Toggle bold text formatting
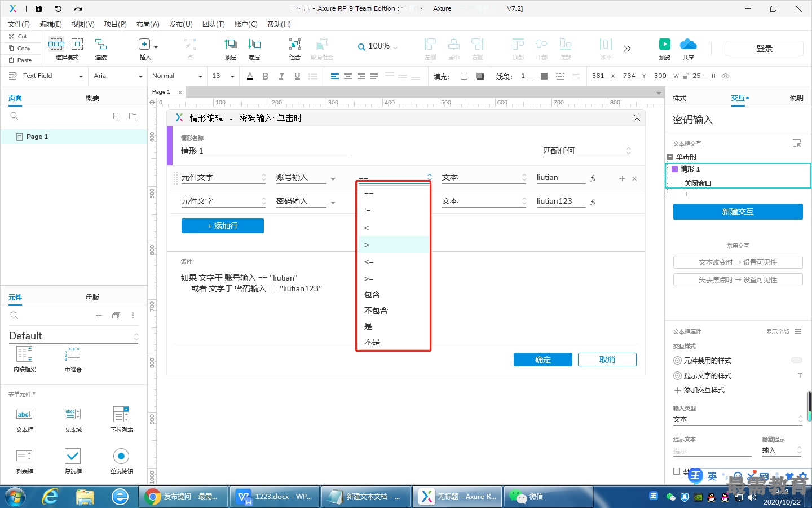 pos(266,76)
